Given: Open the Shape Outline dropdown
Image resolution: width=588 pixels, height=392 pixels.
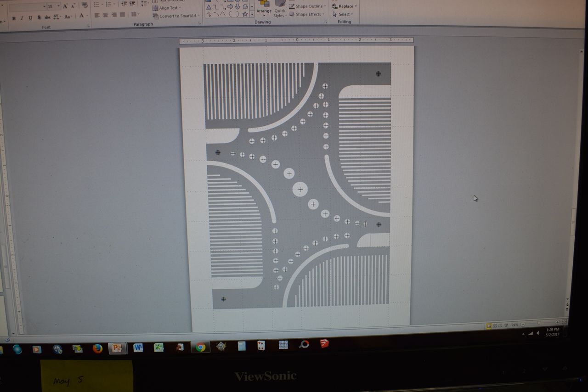Looking at the screenshot, I should (x=307, y=6).
